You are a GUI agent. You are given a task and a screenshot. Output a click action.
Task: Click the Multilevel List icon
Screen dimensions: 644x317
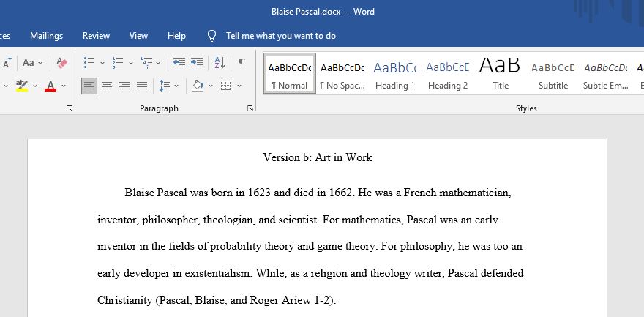tap(146, 63)
